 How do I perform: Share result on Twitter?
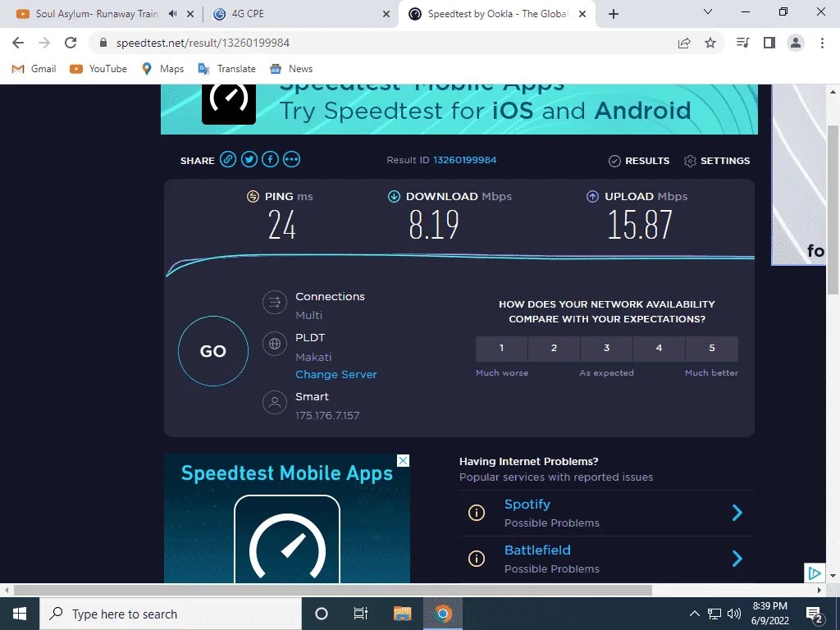(249, 160)
